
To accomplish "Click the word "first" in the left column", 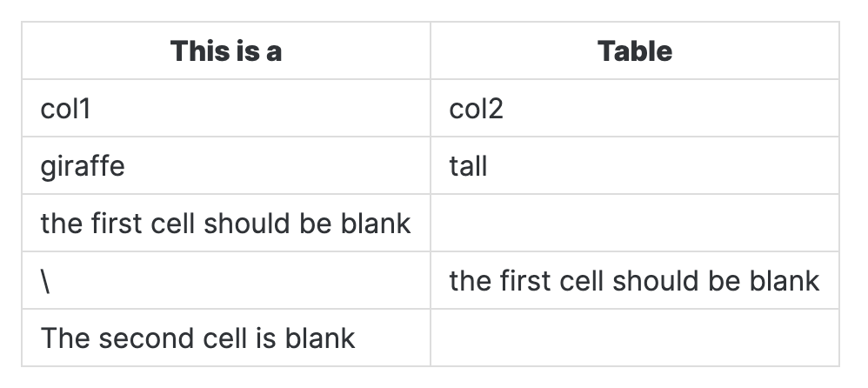I will [113, 224].
